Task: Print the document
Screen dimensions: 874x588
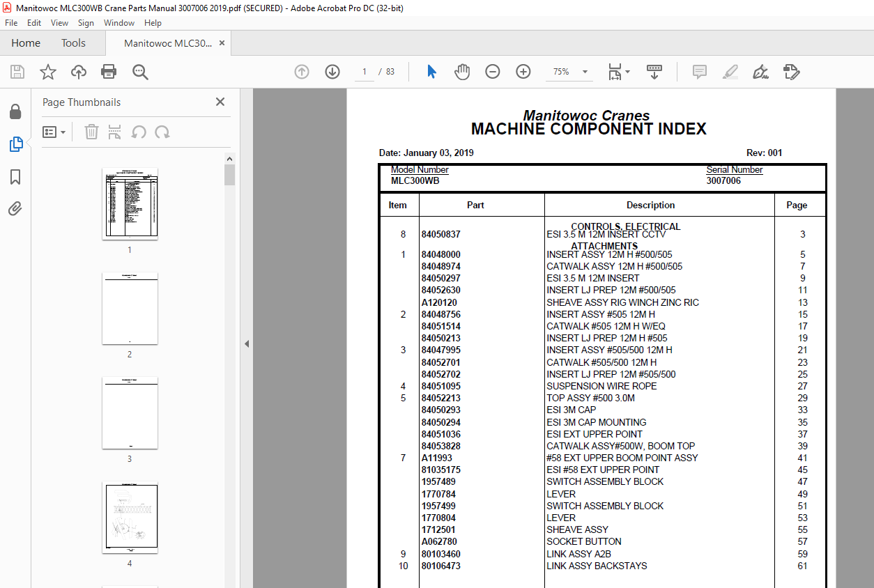Action: [x=109, y=72]
